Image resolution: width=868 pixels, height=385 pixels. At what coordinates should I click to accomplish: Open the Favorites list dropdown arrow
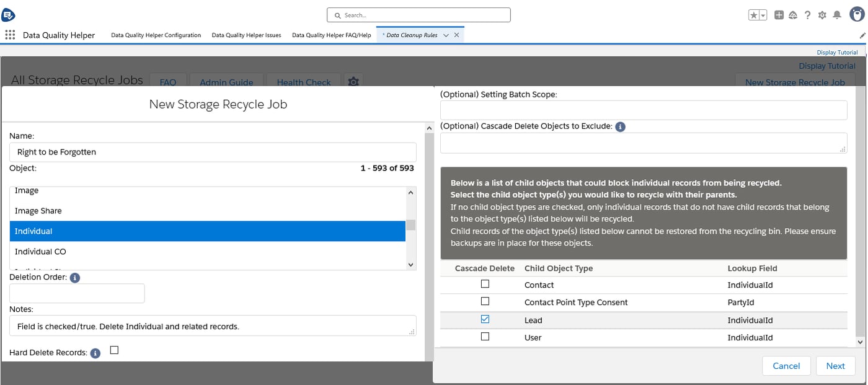click(763, 15)
